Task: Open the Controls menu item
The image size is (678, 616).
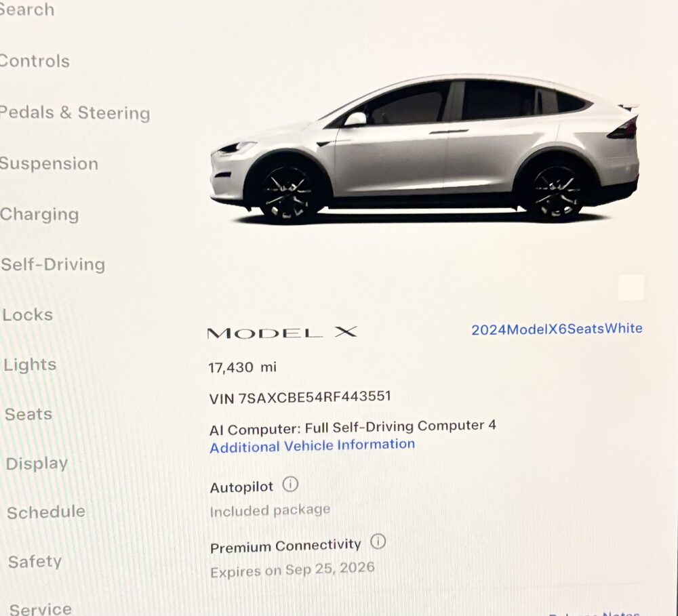Action: [35, 61]
